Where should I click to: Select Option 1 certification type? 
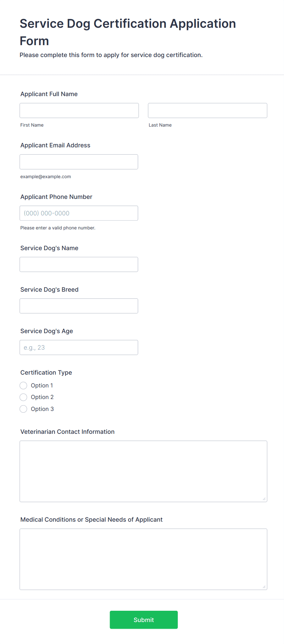tap(24, 386)
